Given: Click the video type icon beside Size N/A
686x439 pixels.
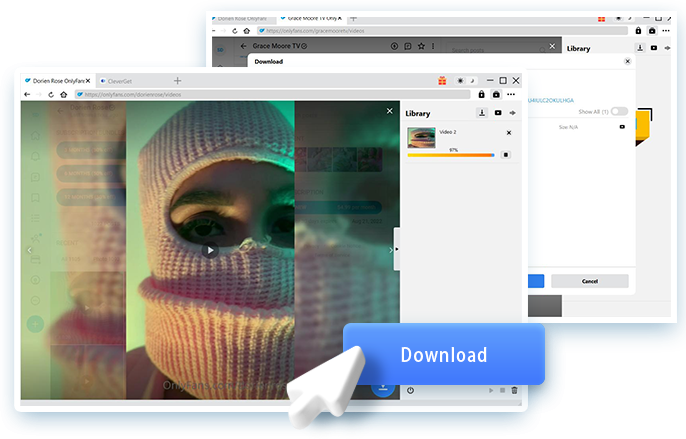Looking at the screenshot, I should click(622, 127).
